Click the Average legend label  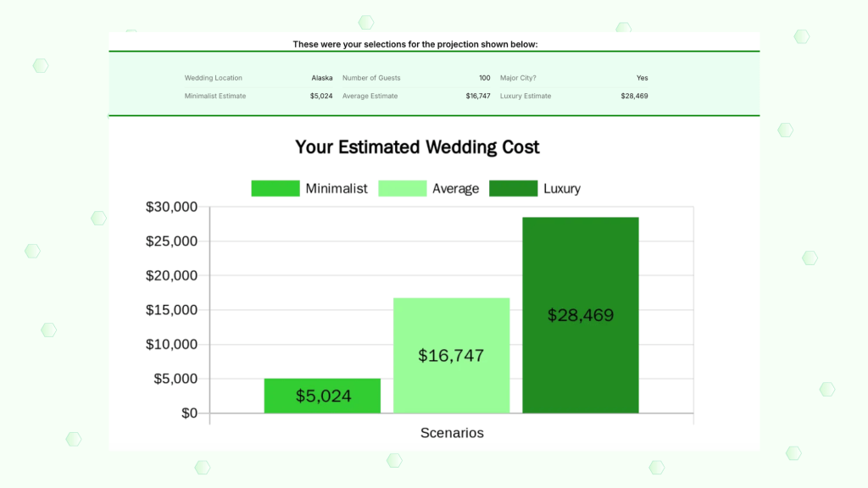point(455,188)
